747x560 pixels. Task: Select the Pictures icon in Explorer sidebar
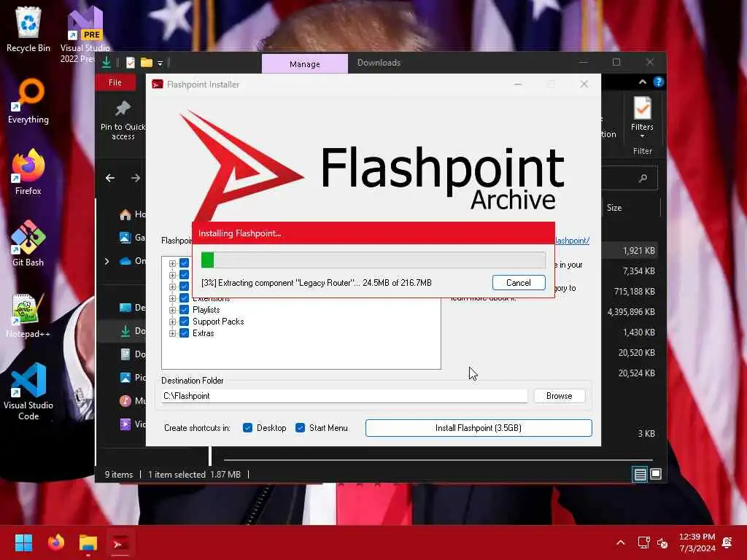(x=125, y=377)
